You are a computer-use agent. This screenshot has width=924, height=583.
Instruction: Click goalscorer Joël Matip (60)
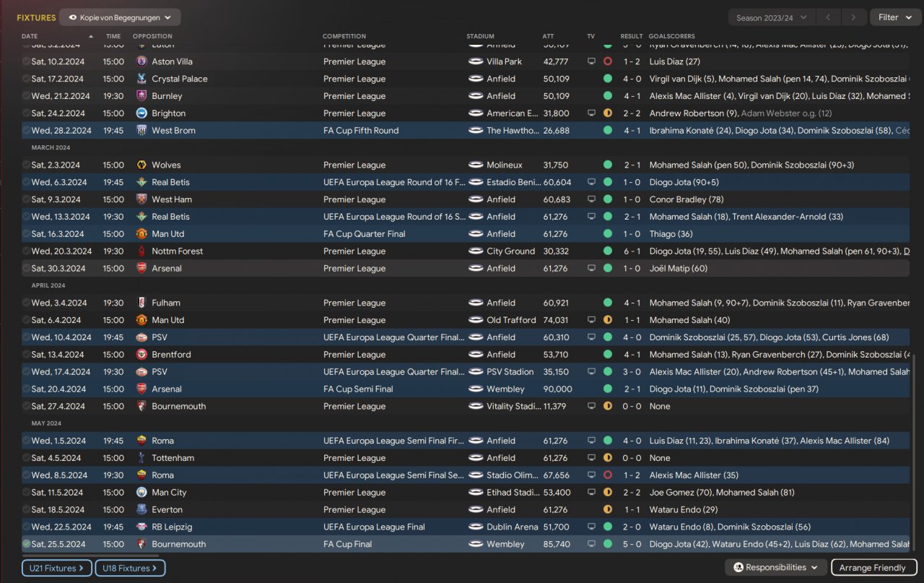pyautogui.click(x=679, y=269)
